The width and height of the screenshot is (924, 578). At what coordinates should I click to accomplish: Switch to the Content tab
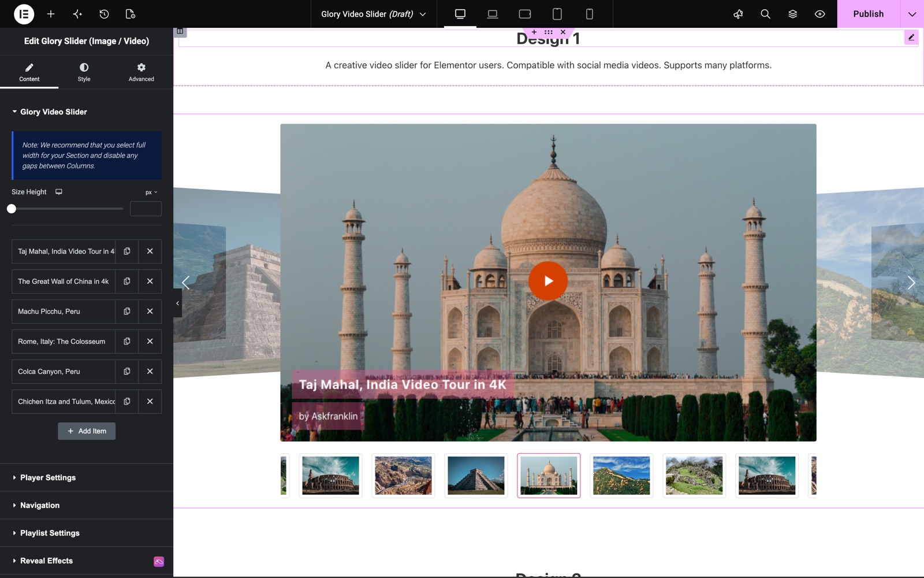tap(29, 72)
